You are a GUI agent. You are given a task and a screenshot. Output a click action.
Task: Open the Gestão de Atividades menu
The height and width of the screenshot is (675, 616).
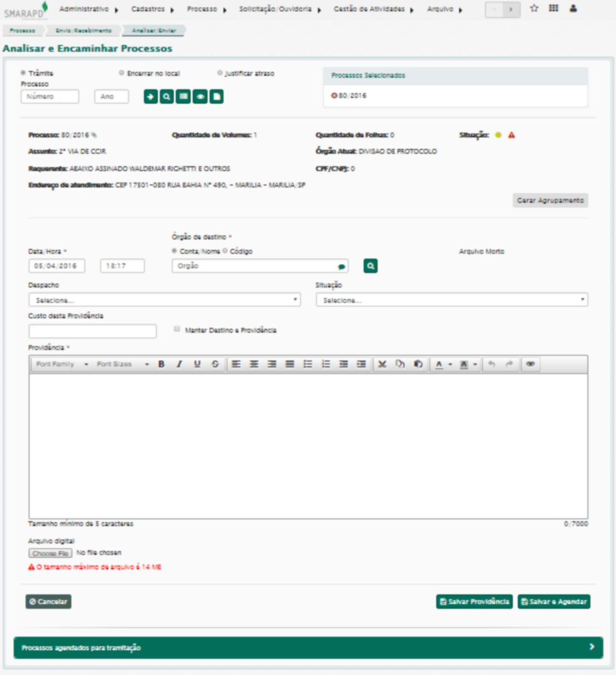click(x=373, y=9)
